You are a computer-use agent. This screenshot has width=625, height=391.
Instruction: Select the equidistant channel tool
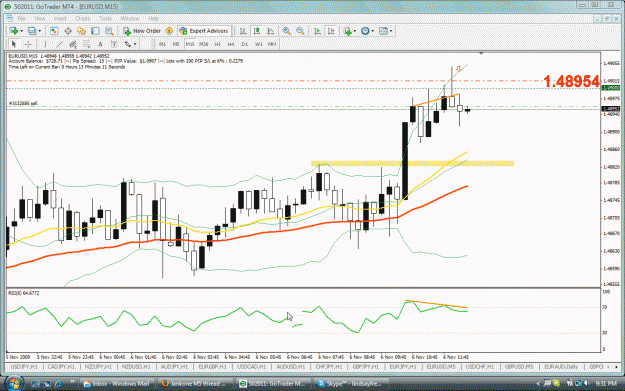[73, 44]
